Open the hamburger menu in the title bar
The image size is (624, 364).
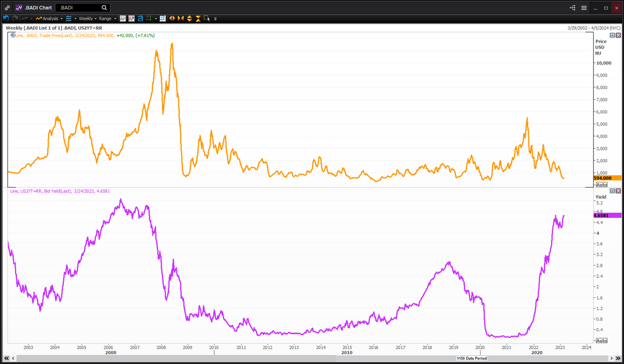[x=584, y=8]
